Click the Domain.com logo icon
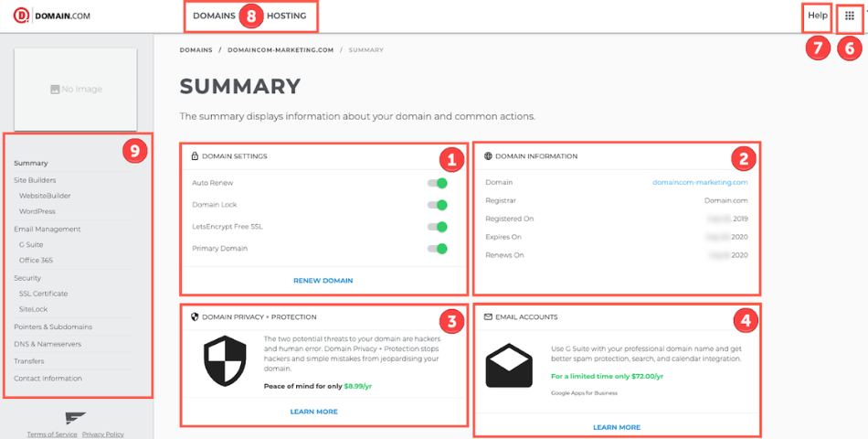 click(x=20, y=16)
